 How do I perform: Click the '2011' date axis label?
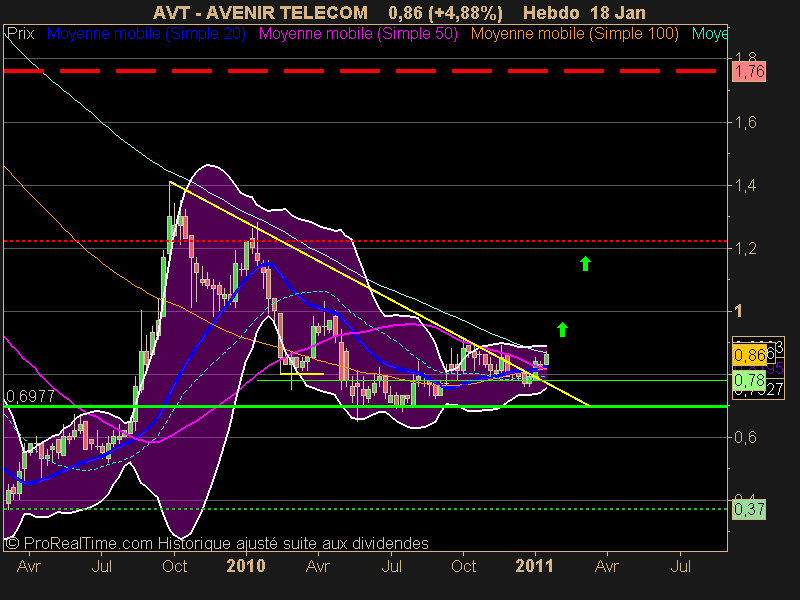point(535,566)
